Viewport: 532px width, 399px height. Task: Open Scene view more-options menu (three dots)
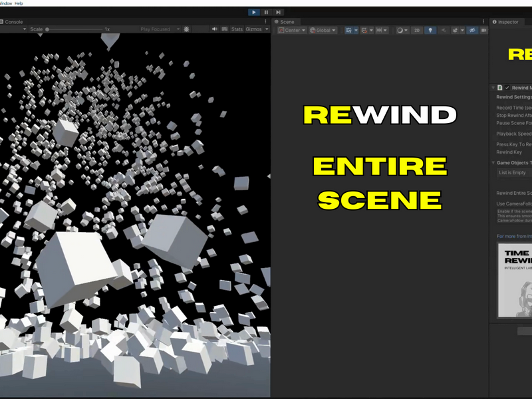(483, 22)
